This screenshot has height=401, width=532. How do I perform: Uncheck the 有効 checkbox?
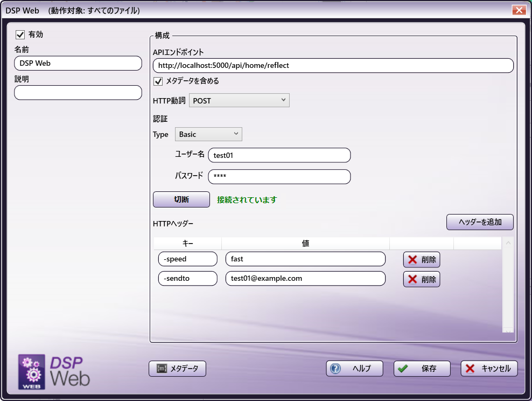tap(20, 34)
